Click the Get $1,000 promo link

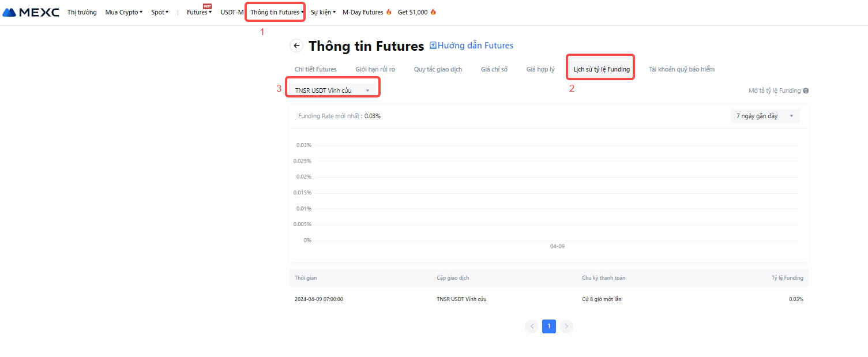tap(416, 12)
